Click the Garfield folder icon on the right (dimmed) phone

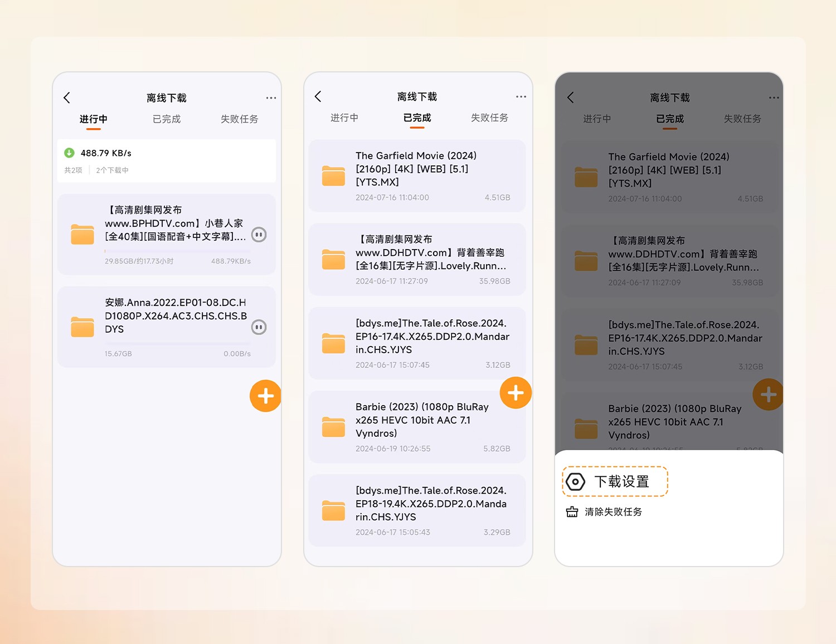tap(586, 177)
